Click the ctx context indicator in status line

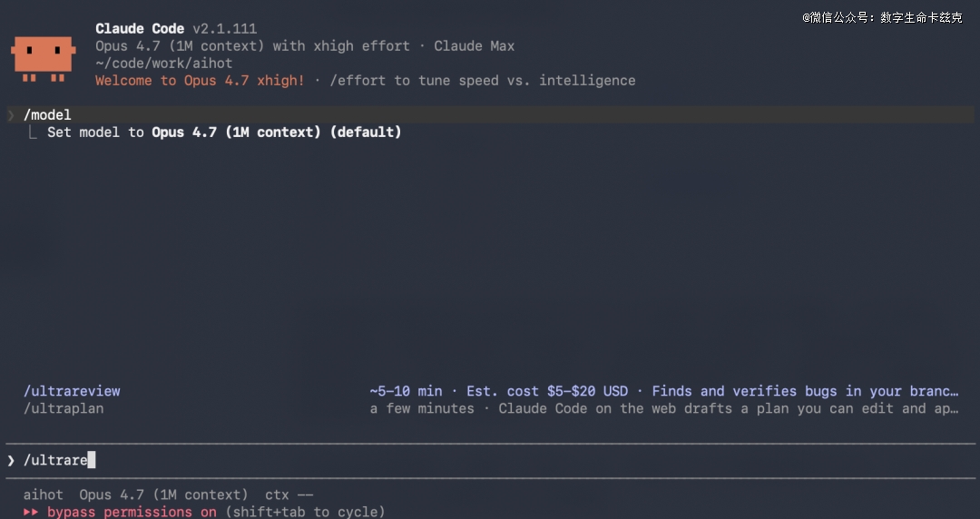(x=289, y=495)
